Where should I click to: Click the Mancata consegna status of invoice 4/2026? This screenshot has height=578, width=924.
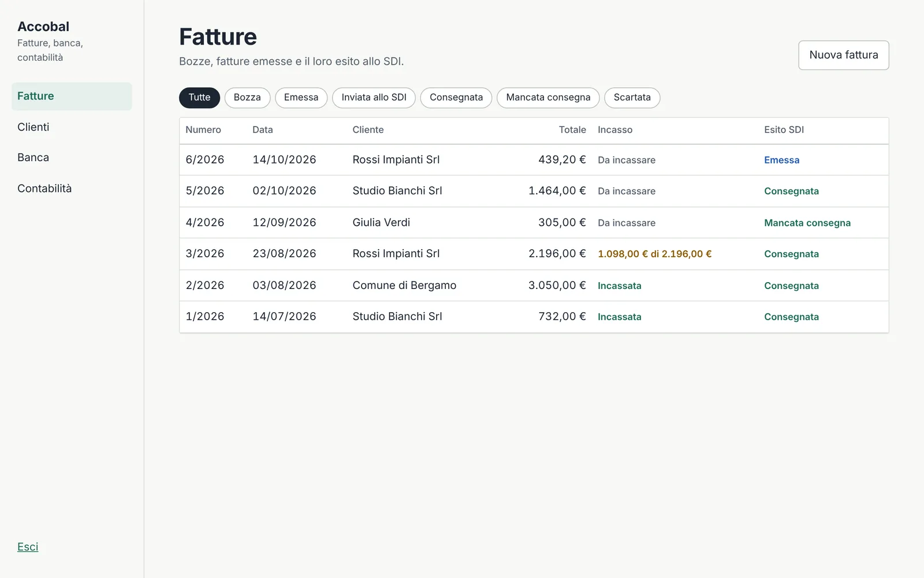coord(807,223)
